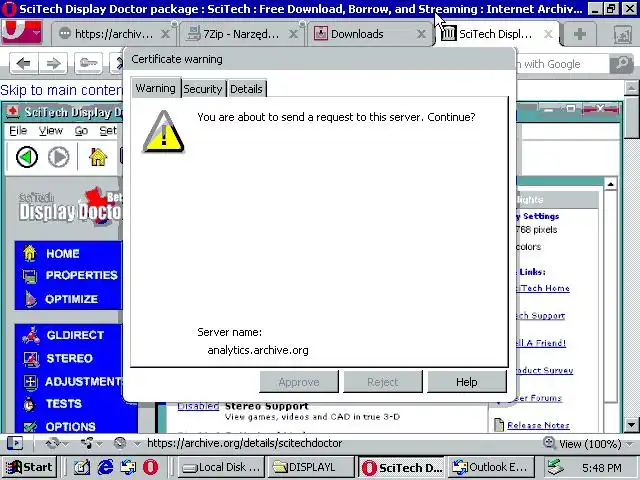Click the magnifier search button
Image resolution: width=640 pixels, height=480 pixels.
622,64
